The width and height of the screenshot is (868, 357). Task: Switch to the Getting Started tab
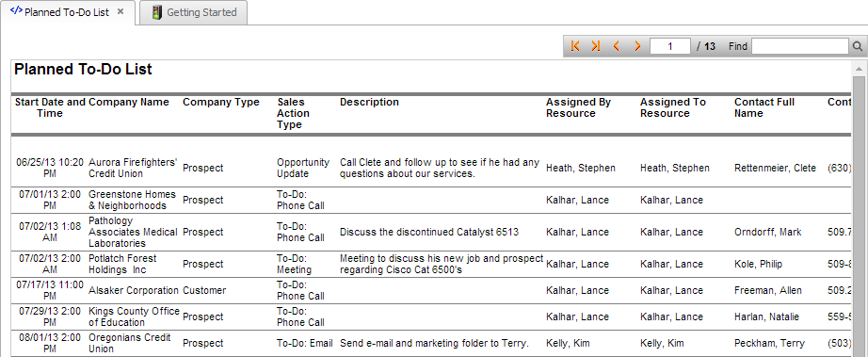point(194,12)
